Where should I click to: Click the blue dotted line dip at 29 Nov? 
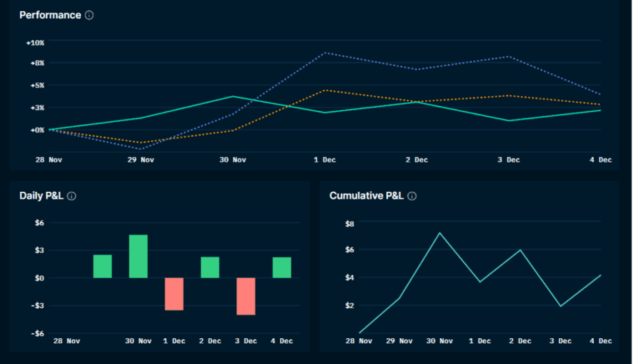click(x=141, y=149)
